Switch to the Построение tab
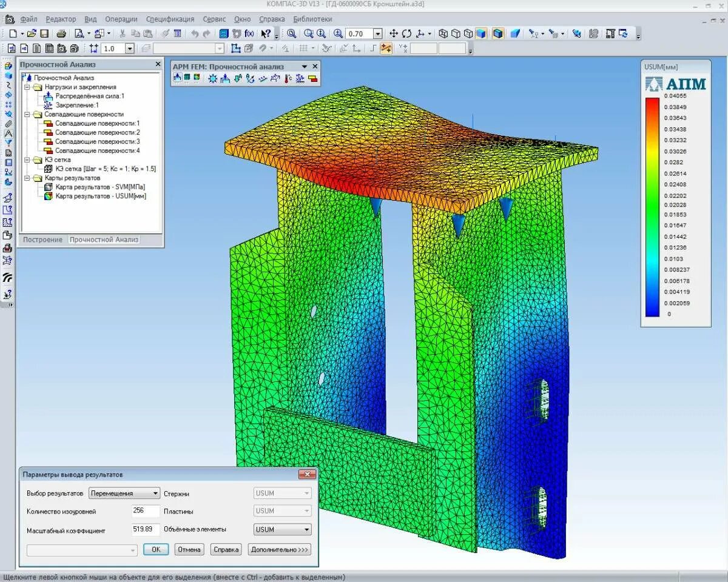Image resolution: width=728 pixels, height=582 pixels. coord(42,239)
